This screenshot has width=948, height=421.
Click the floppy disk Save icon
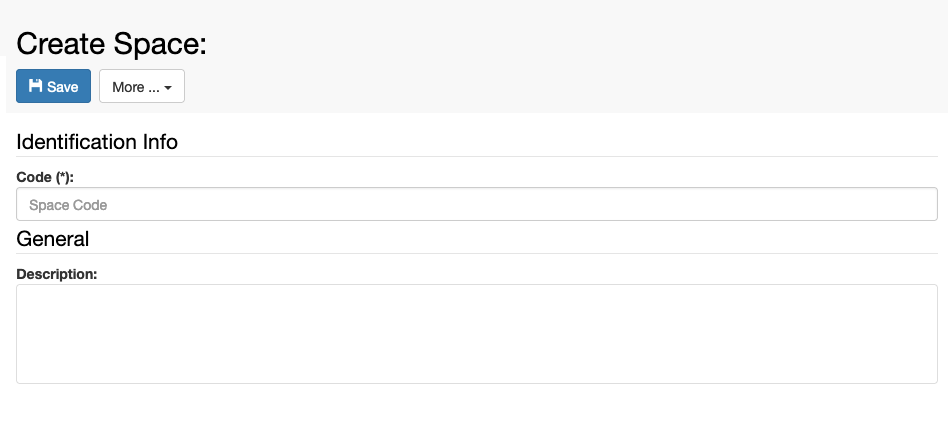(x=36, y=86)
